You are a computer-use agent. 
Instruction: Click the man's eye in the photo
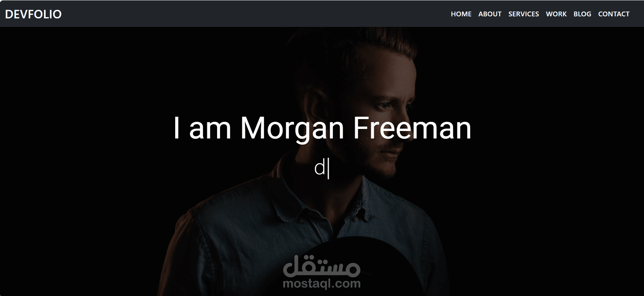(x=384, y=106)
